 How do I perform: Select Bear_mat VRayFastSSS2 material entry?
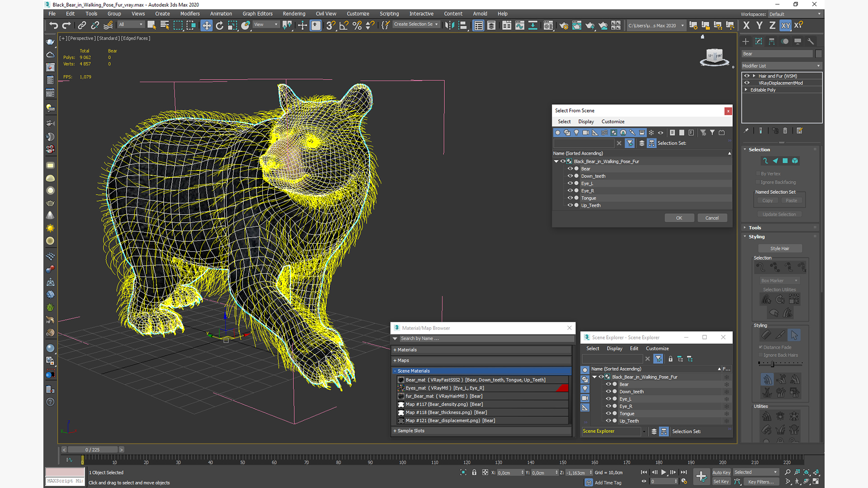click(481, 380)
